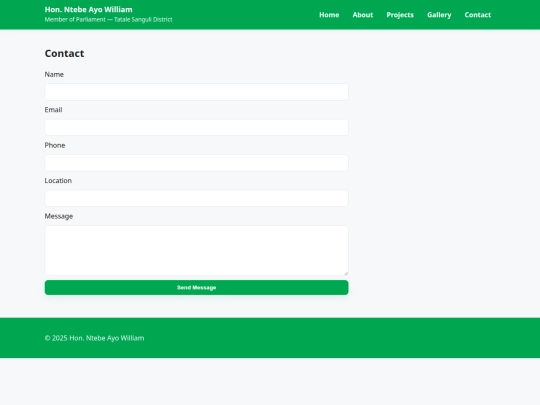Click the Contact page heading
This screenshot has height=405, width=540.
pyautogui.click(x=64, y=53)
